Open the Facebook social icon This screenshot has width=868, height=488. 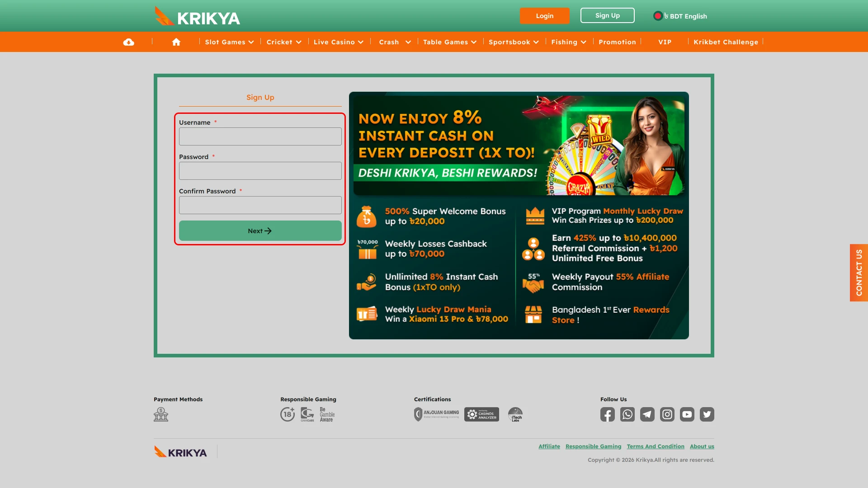608,414
